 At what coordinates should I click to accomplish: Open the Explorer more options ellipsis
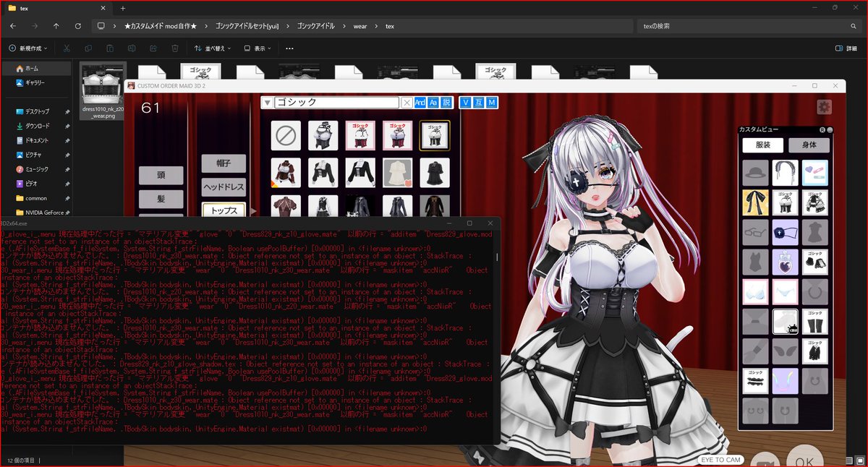coord(289,48)
